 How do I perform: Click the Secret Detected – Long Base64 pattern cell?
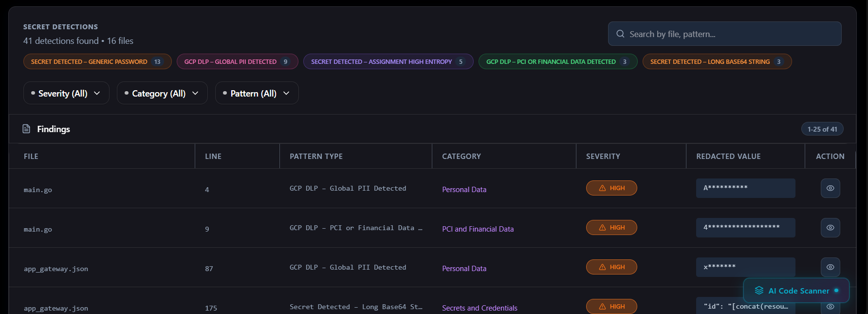(x=356, y=307)
